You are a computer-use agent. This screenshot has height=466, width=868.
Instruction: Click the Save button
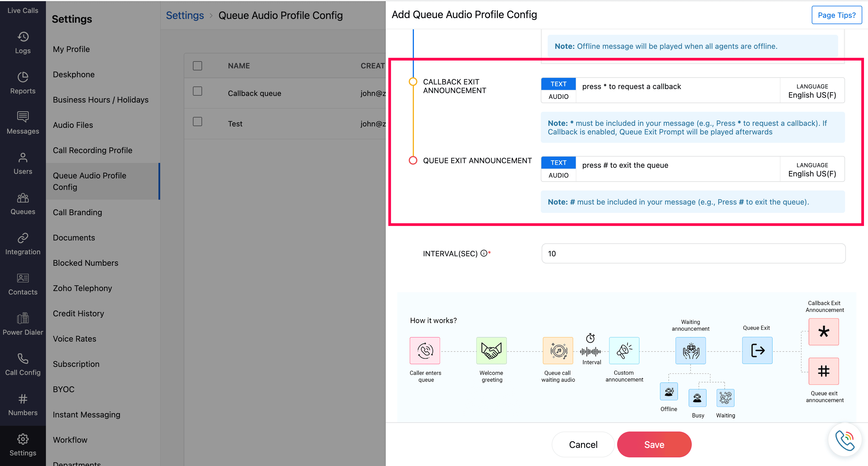654,444
